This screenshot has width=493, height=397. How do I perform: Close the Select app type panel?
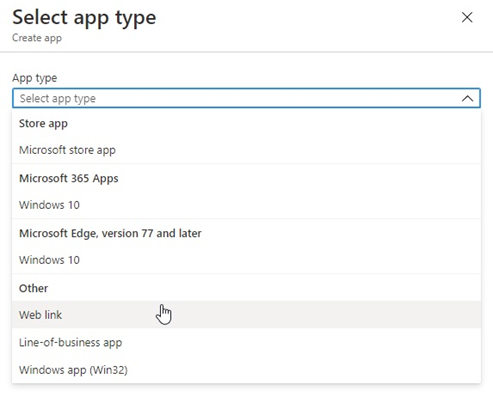467,17
